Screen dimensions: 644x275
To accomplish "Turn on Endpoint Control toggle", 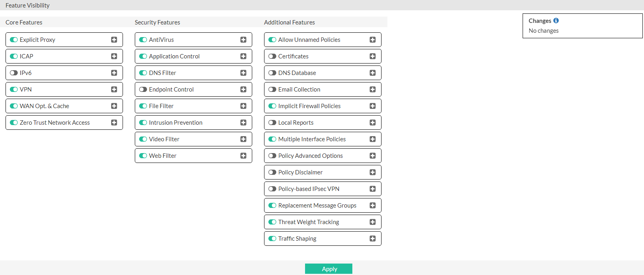I will (x=143, y=89).
